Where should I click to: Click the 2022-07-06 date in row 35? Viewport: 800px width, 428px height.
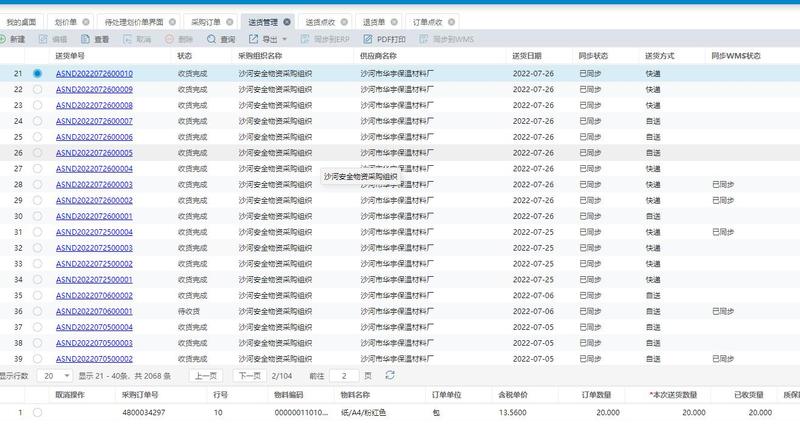pos(533,295)
